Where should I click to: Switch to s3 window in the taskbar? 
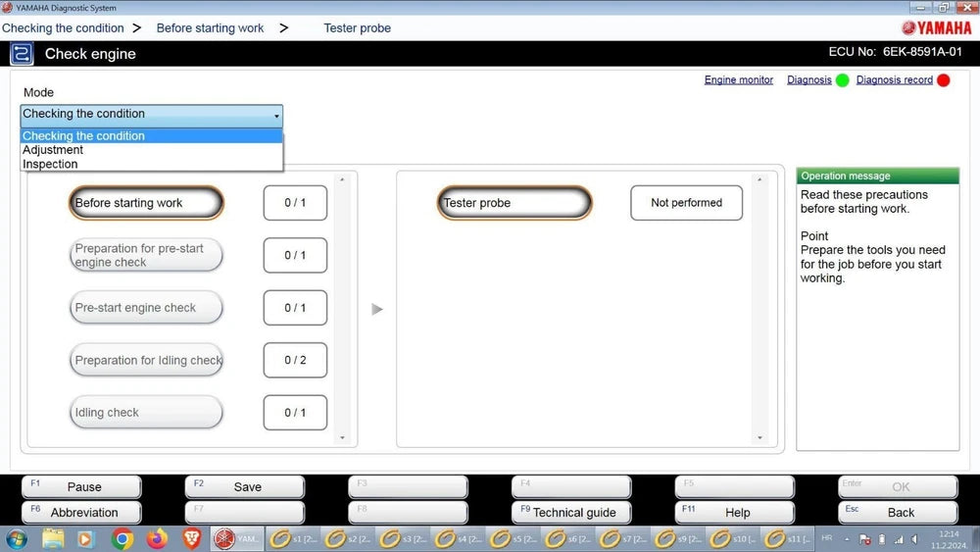pos(402,539)
